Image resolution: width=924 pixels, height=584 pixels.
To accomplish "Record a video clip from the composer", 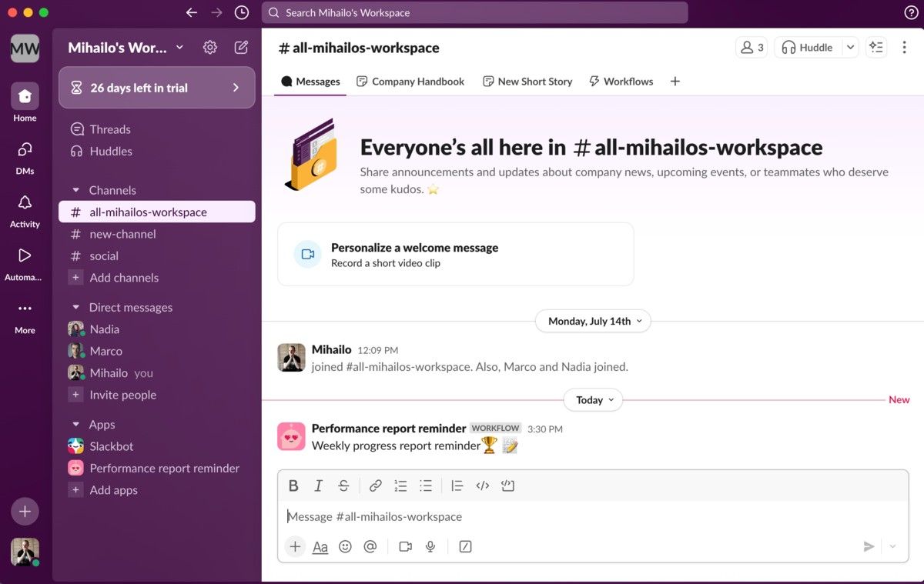I will point(405,546).
